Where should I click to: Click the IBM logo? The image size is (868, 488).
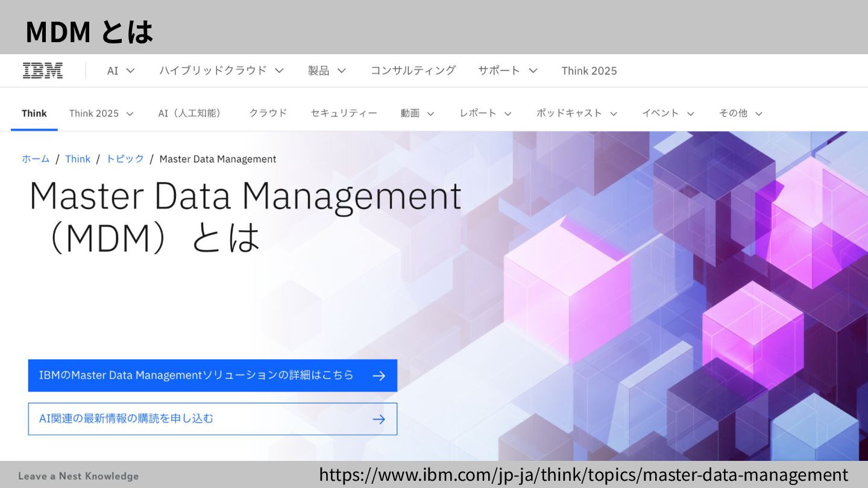point(43,70)
